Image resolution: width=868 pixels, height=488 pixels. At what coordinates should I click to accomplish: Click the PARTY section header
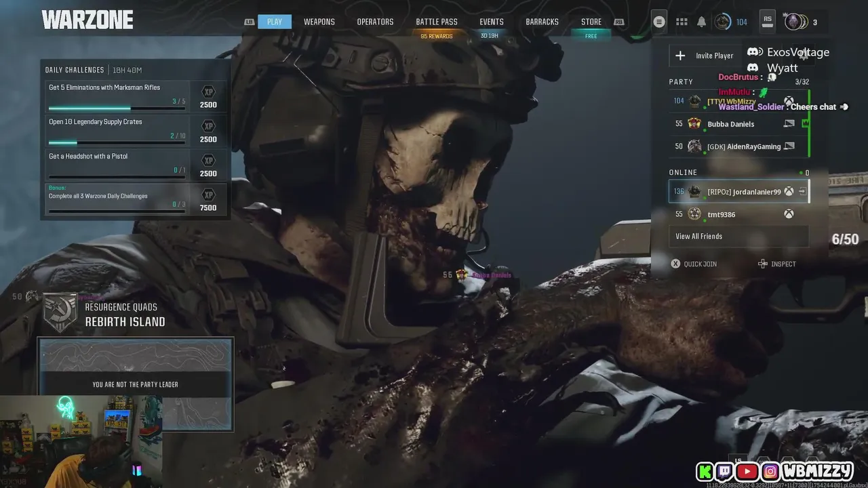[x=681, y=82]
